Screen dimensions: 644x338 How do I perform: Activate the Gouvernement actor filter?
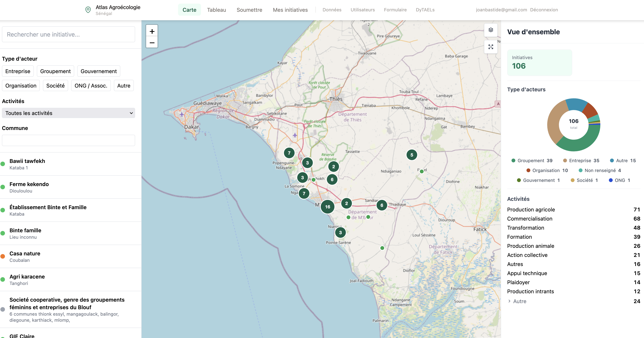tap(99, 71)
